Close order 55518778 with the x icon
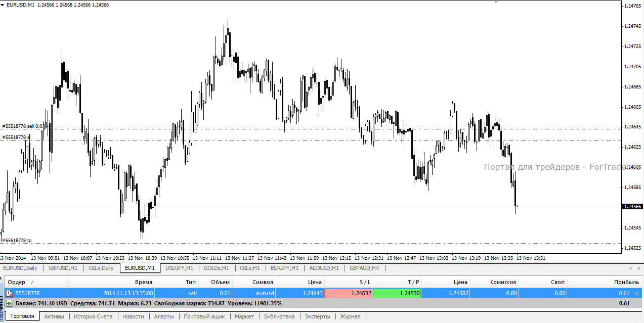Viewport: 644px width, 323px height. coord(636,293)
